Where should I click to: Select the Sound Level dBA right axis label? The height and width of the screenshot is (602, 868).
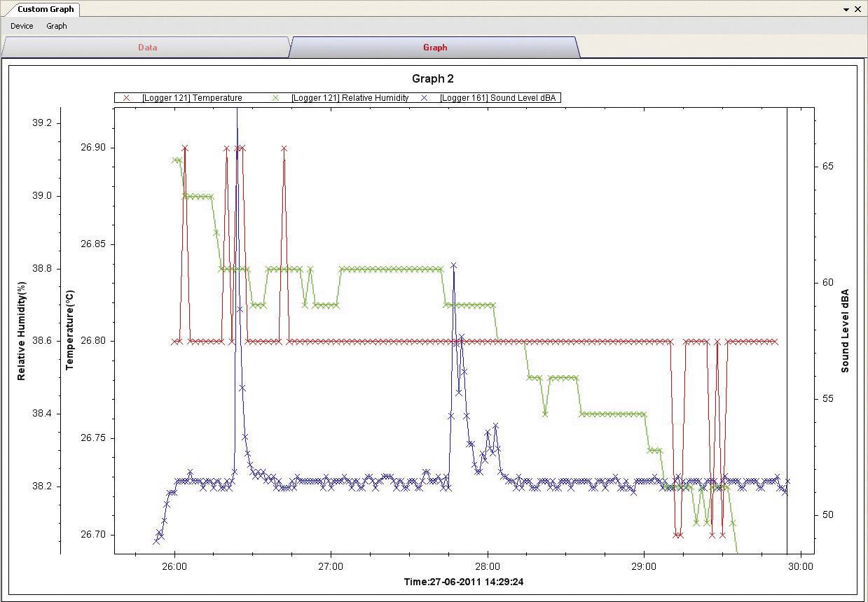click(844, 329)
